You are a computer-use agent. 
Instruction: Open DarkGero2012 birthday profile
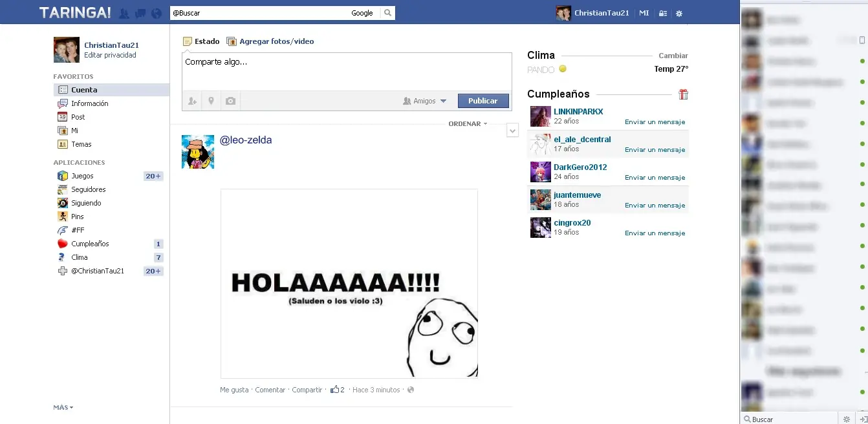(580, 167)
